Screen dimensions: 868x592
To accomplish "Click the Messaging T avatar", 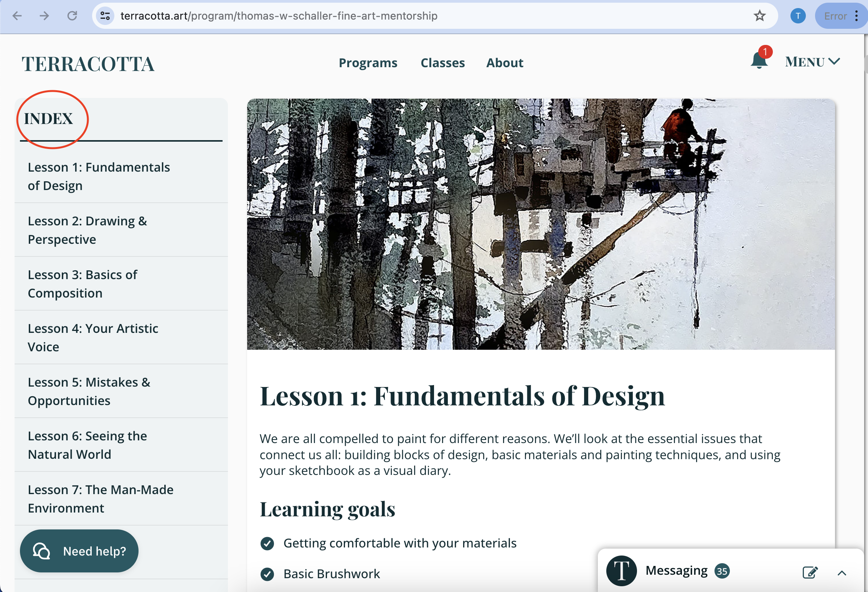I will pyautogui.click(x=621, y=571).
